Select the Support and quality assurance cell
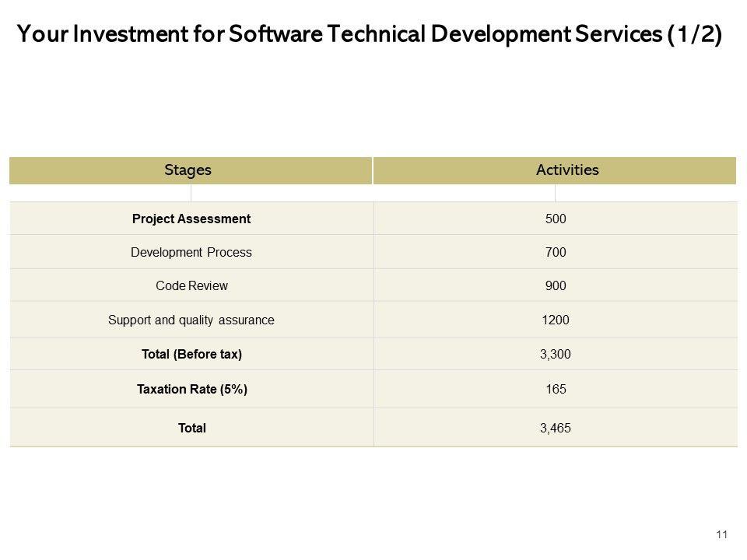Viewport: 747px width, 560px height. 191,320
